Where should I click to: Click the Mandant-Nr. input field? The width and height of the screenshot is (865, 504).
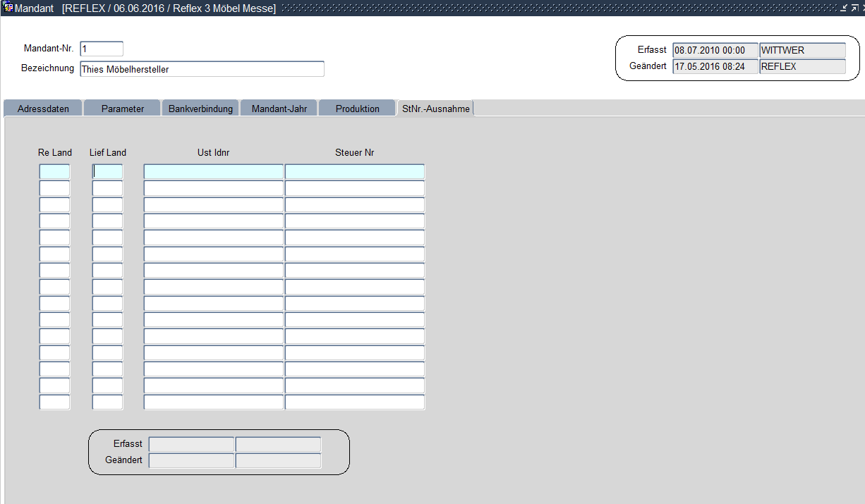click(102, 49)
